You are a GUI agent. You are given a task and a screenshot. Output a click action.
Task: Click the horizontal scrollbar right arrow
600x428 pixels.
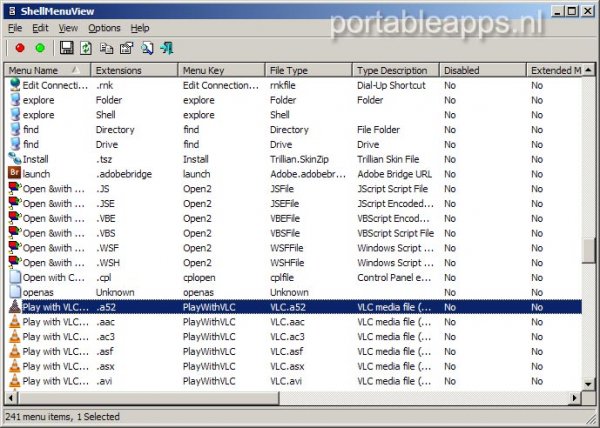pos(574,398)
